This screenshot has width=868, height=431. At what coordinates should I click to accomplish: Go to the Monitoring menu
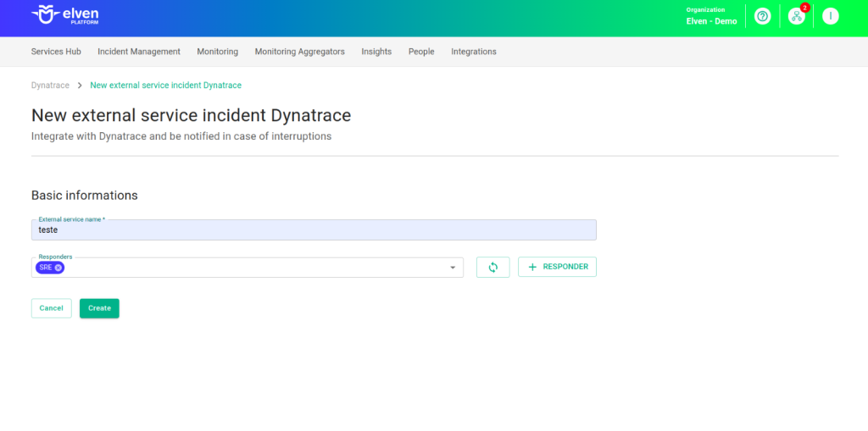(217, 52)
